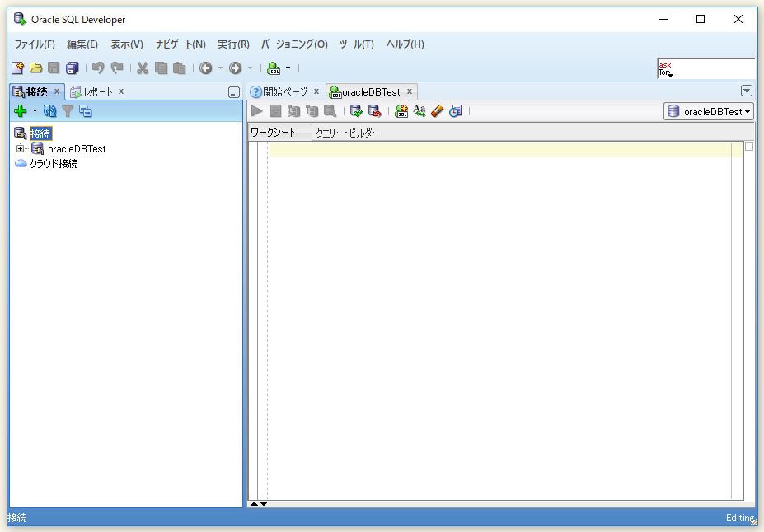
Task: Open the oracleDBTest connection selector dropdown
Action: point(709,111)
